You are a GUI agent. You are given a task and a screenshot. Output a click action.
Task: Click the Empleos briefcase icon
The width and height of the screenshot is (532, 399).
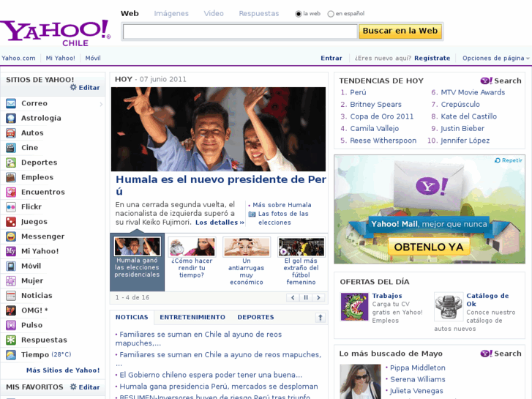click(11, 177)
